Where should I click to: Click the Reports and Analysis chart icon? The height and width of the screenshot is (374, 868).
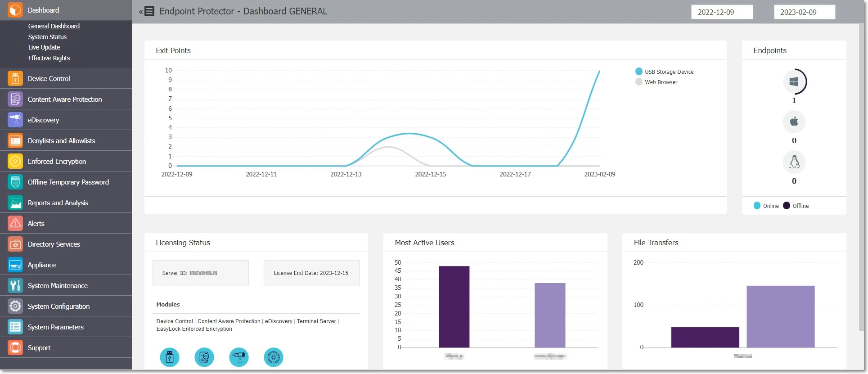tap(15, 203)
